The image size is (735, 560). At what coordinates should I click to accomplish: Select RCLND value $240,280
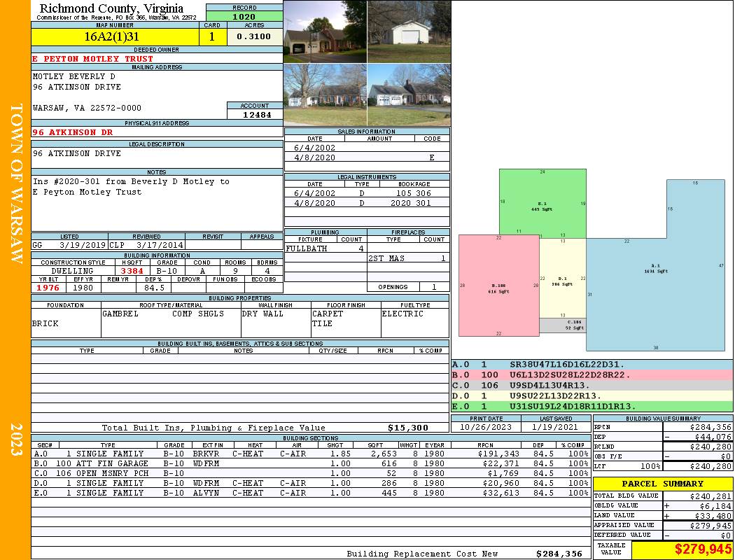click(710, 447)
